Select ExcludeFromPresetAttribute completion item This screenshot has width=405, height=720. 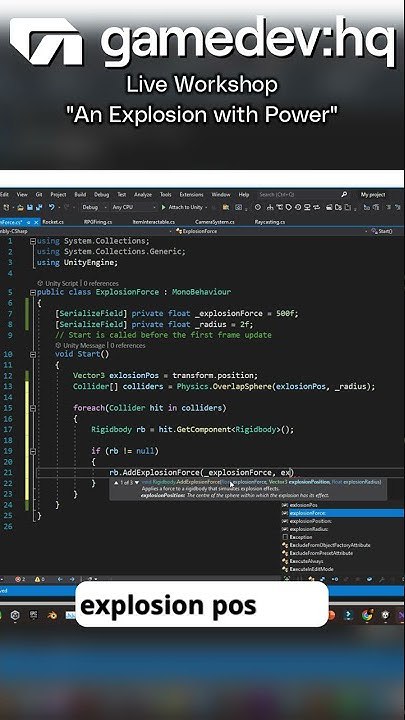(343, 553)
